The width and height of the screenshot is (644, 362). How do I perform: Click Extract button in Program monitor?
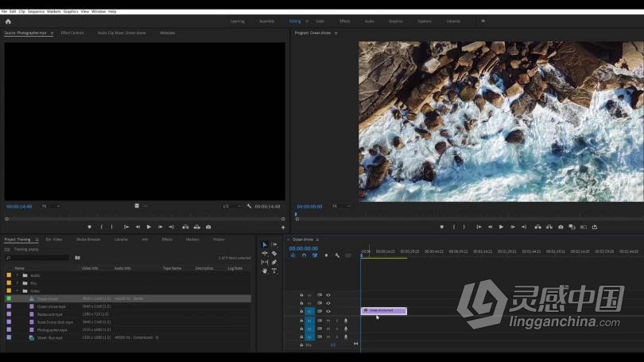549,227
